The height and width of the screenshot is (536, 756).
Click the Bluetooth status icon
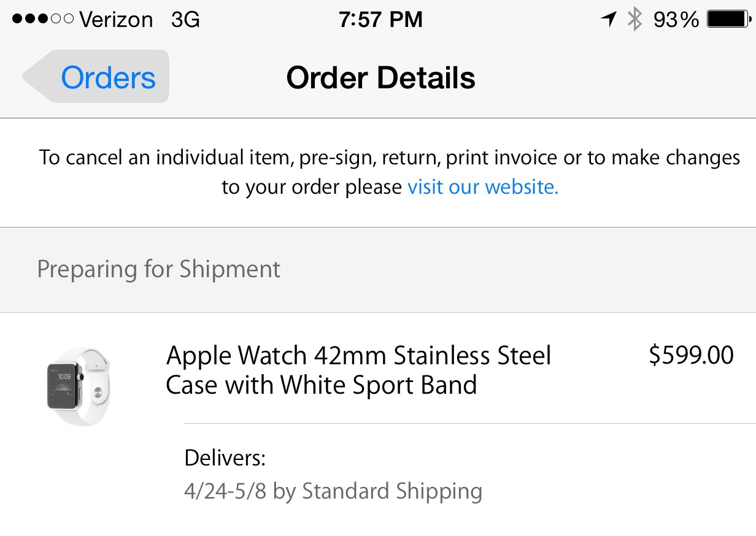(634, 20)
